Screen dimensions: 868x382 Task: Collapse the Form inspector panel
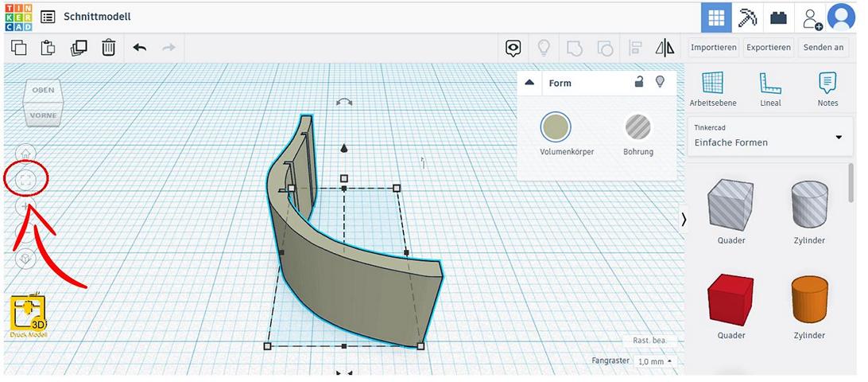coord(529,83)
